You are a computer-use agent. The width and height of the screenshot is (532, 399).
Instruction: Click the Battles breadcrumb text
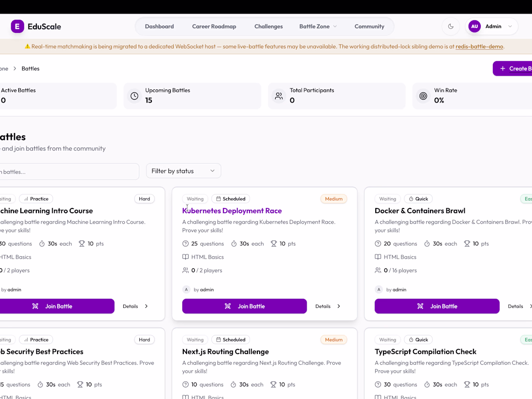[30, 69]
